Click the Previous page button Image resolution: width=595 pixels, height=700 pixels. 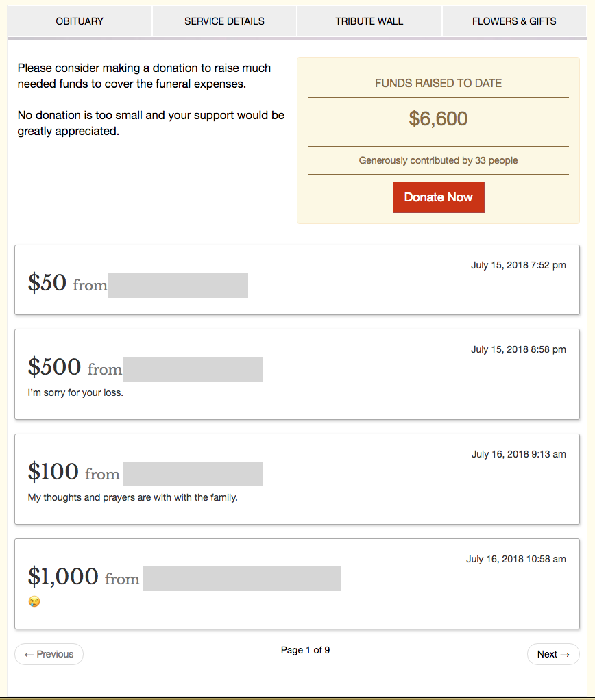pyautogui.click(x=49, y=654)
